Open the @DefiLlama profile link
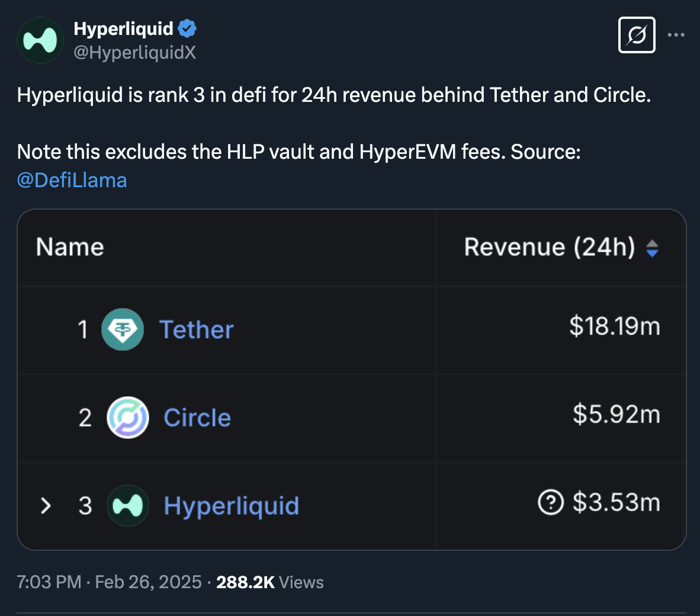The height and width of the screenshot is (616, 700). click(72, 179)
